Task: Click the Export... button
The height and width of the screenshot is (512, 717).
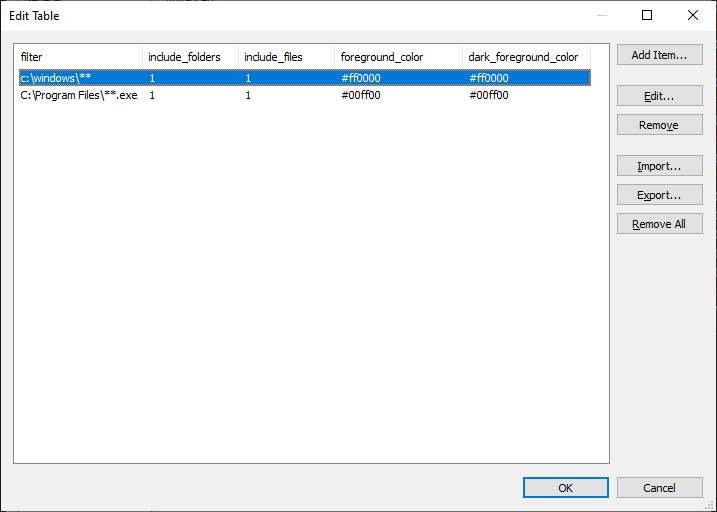Action: pyautogui.click(x=659, y=195)
